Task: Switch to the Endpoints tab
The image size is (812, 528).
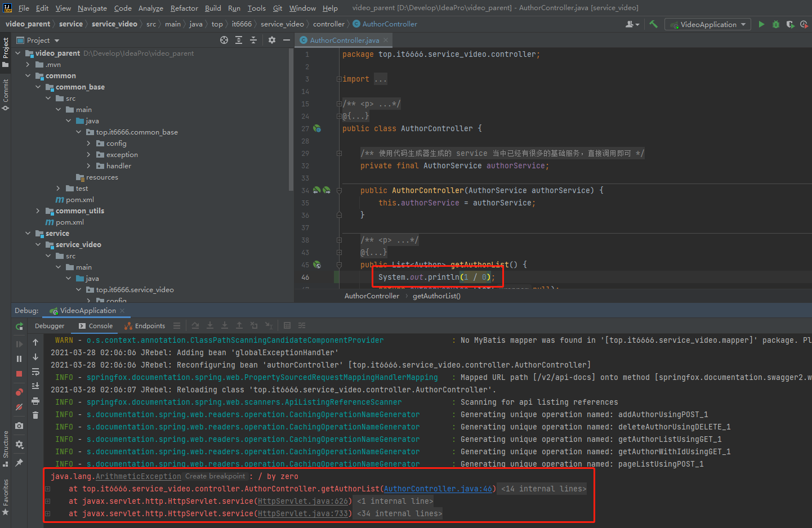Action: [x=145, y=326]
